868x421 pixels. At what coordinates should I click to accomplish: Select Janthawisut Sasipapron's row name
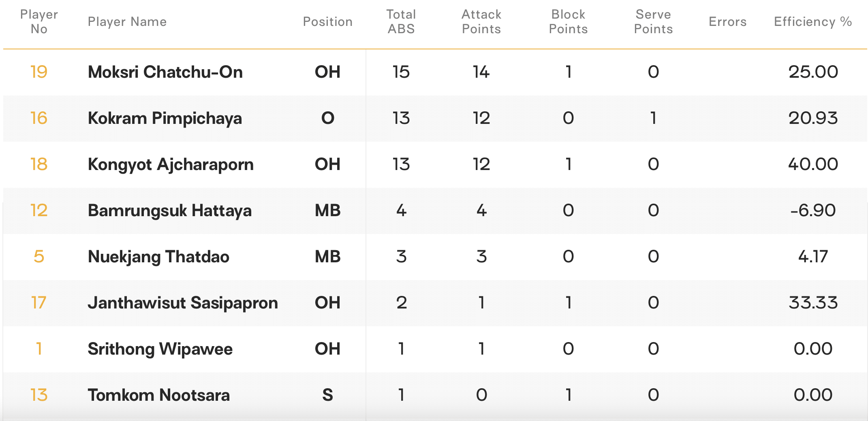[x=183, y=303]
